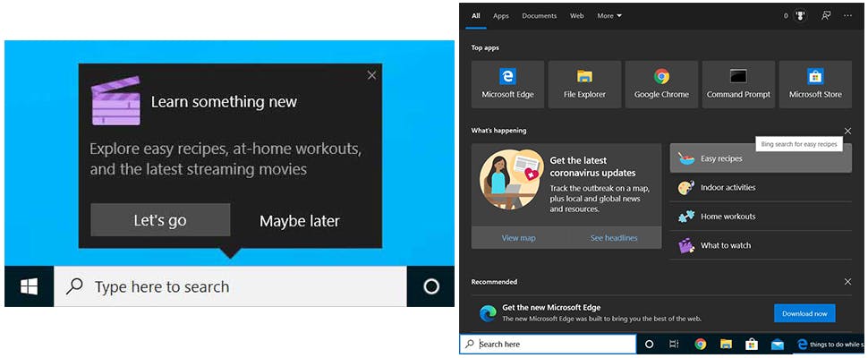
Task: Open Microsoft Store from the taskbar
Action: pos(751,345)
